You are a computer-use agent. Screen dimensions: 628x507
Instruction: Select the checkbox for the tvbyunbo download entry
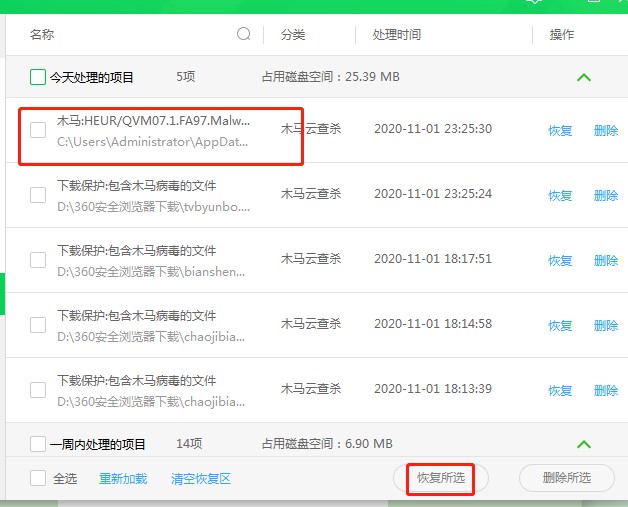(38, 195)
